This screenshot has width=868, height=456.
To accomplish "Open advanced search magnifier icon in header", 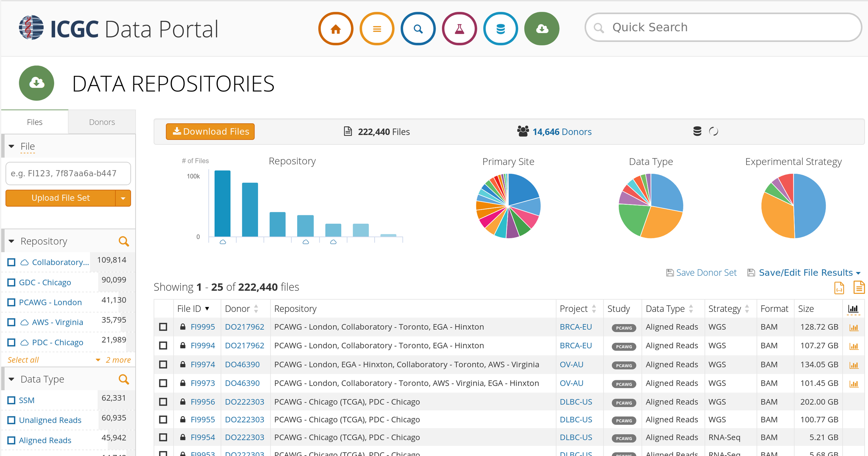I will pos(418,29).
